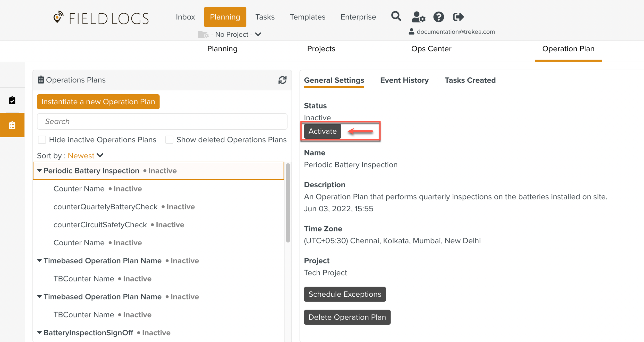644x342 pixels.
Task: Click the FieldLogs logo
Action: [x=101, y=18]
